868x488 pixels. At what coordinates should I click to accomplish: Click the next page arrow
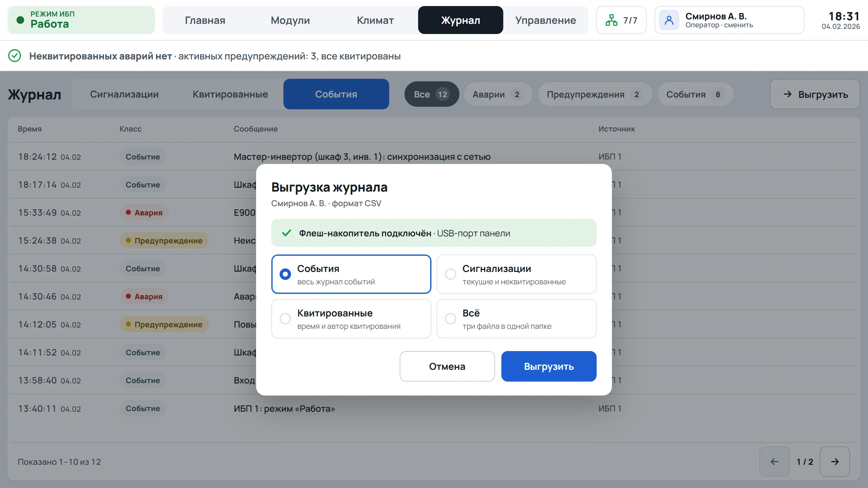pos(835,461)
